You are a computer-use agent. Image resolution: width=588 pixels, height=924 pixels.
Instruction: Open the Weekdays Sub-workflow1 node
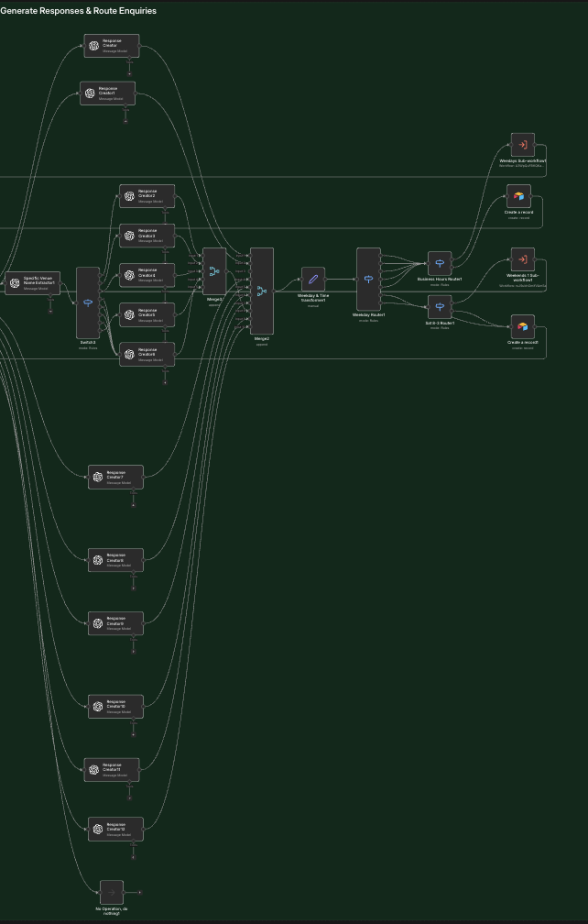click(x=522, y=145)
